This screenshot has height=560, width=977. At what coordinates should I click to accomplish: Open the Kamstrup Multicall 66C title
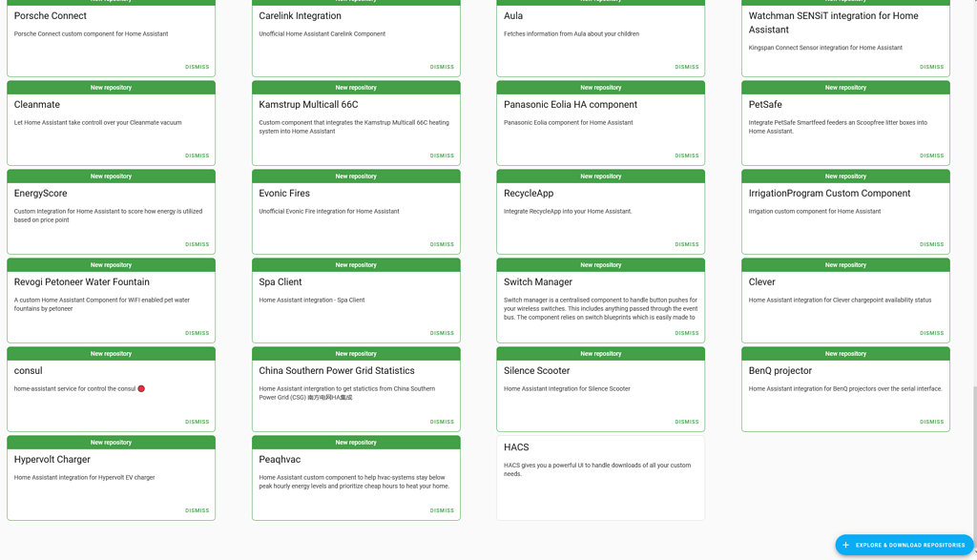pos(308,105)
